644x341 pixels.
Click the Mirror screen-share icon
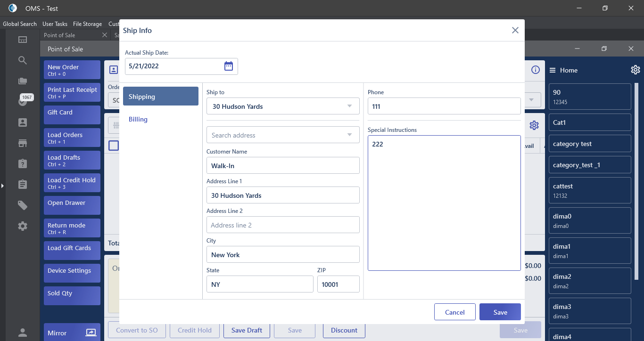coord(91,333)
